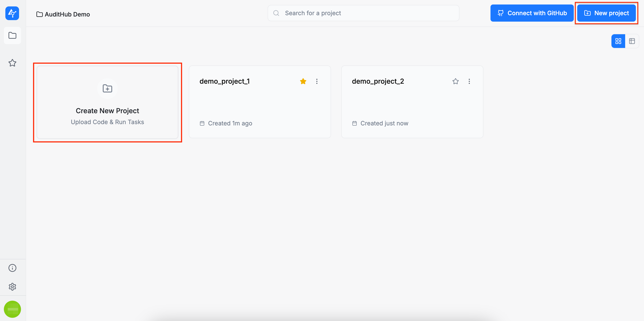Click the green user avatar

click(x=12, y=309)
